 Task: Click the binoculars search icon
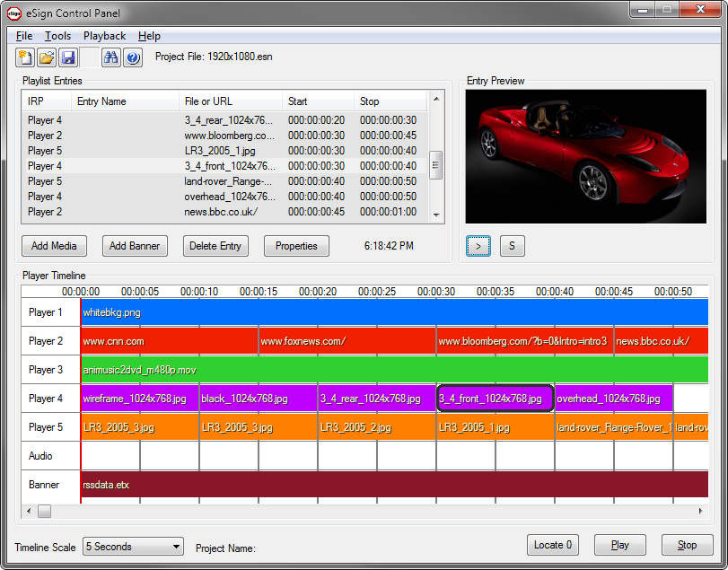[111, 57]
